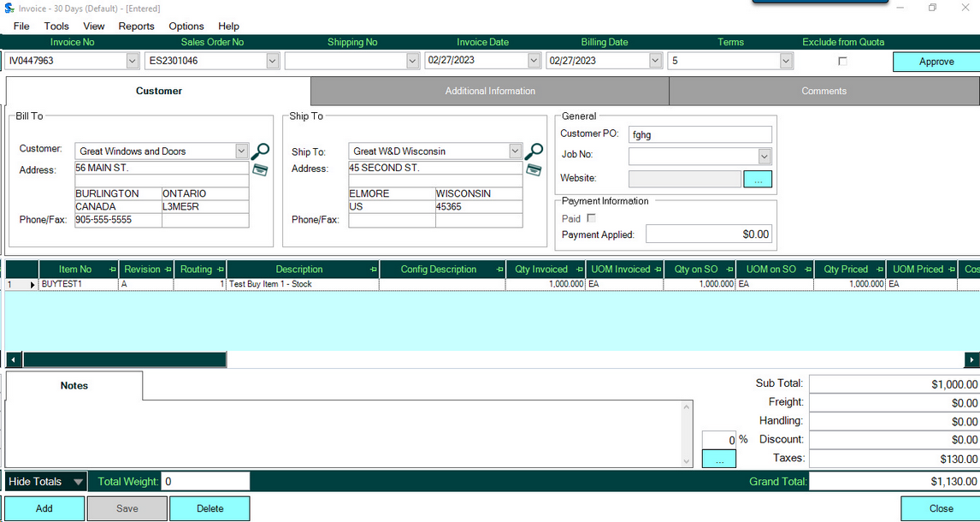Click the pin icon on Item No column
Viewport: 980px width, 522px height.
coord(111,270)
